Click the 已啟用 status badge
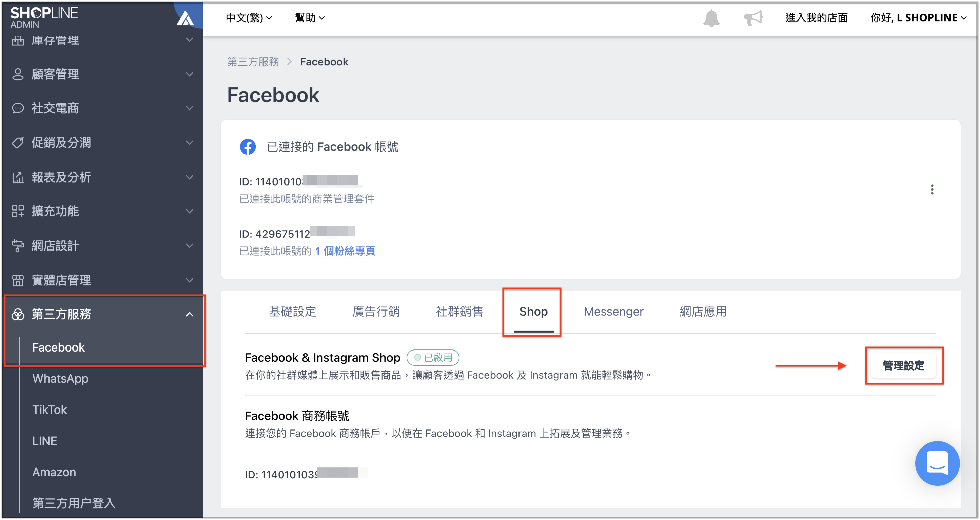The width and height of the screenshot is (980, 520). 433,358
